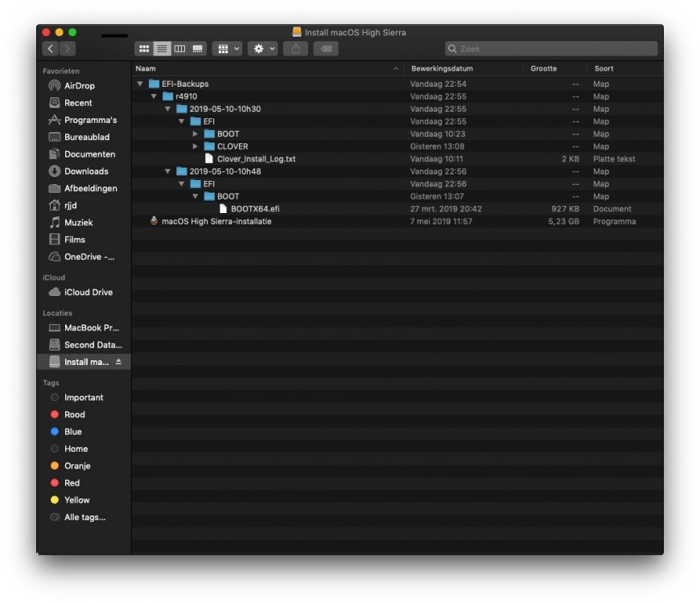The image size is (700, 603).
Task: Open AirDrop in the sidebar
Action: coord(79,86)
